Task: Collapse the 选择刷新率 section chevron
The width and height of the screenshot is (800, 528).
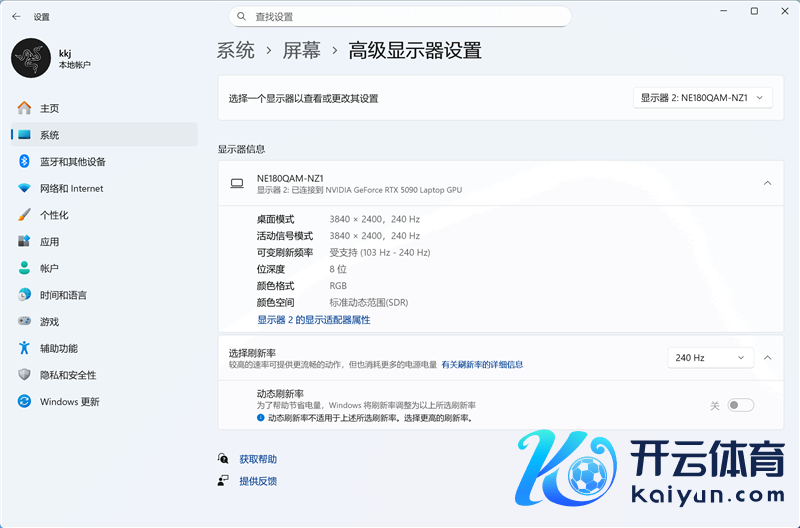Action: point(767,357)
